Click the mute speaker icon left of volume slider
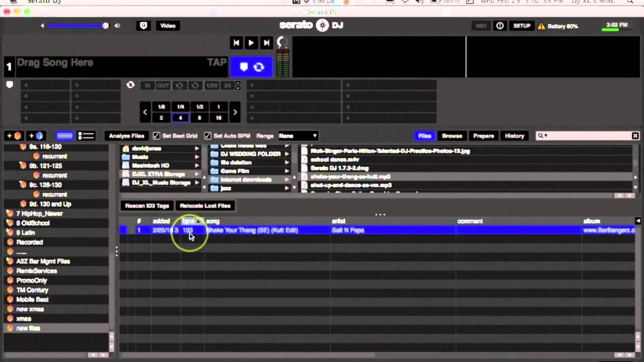644x362 pixels. click(42, 26)
